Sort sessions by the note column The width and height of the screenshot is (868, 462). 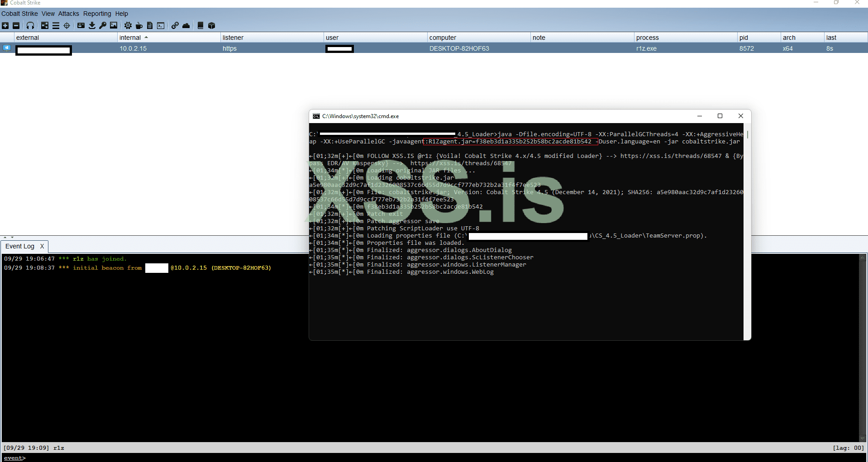click(x=582, y=38)
